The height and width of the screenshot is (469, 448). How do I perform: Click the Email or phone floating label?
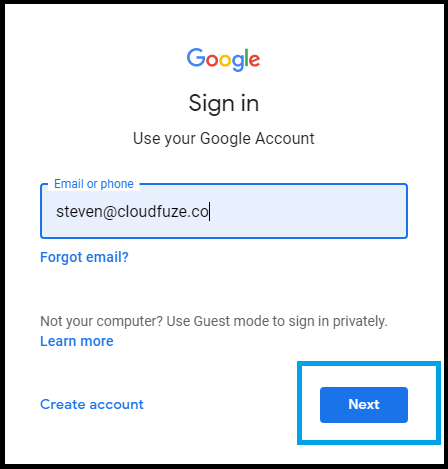(x=94, y=184)
